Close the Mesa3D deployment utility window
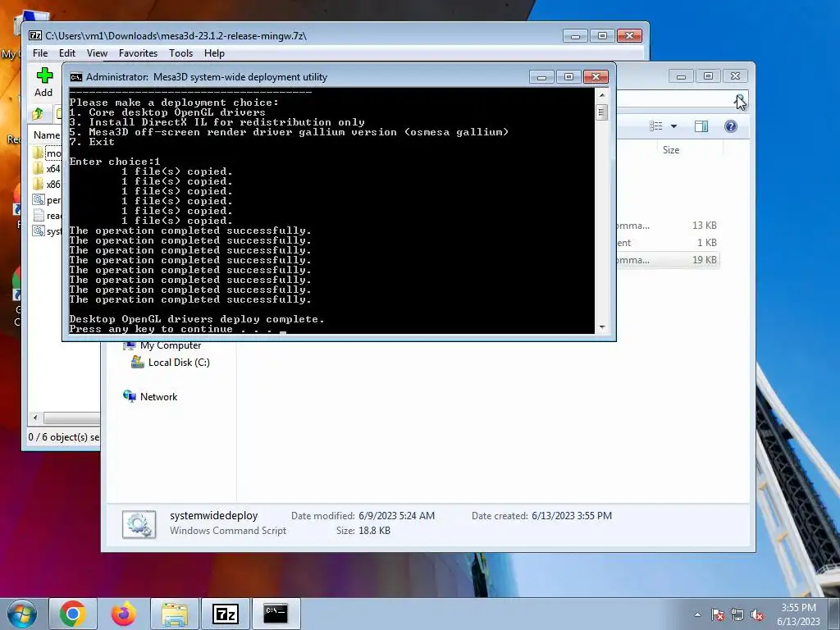 [x=596, y=77]
